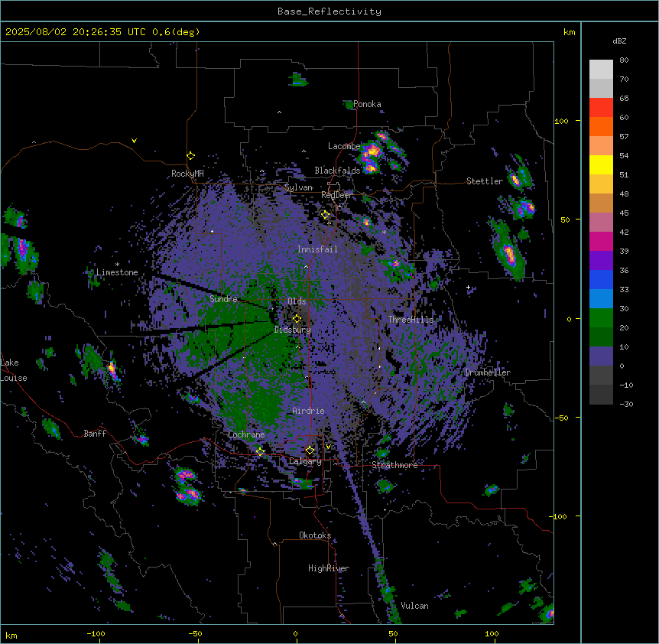Select the 100 label on right axis
Viewport: 659px width, 644px height.
pos(561,121)
